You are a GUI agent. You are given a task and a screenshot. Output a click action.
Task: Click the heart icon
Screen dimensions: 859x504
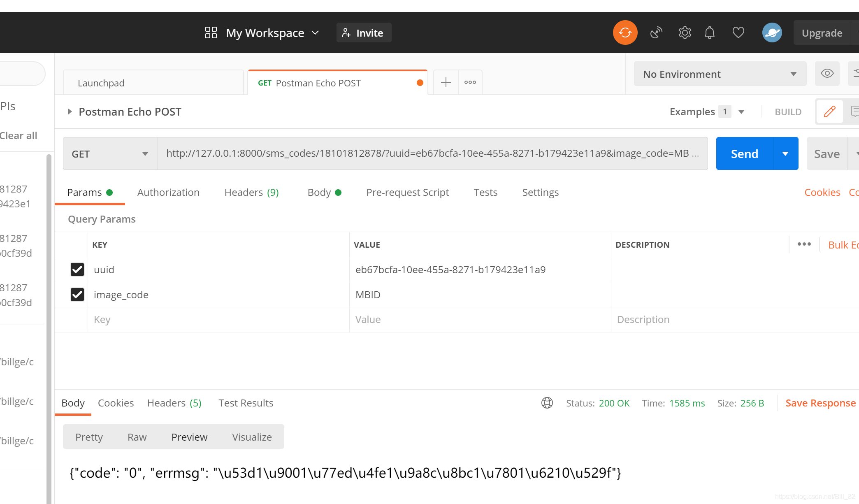(738, 33)
